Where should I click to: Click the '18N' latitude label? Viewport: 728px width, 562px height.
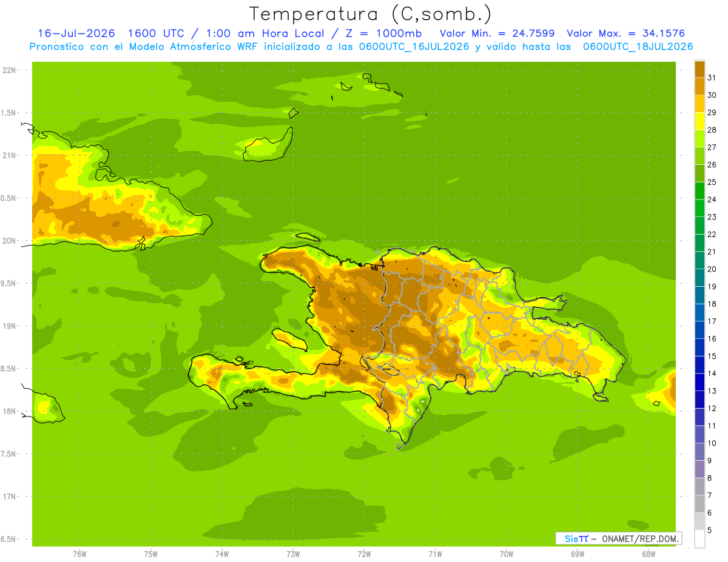pyautogui.click(x=9, y=411)
